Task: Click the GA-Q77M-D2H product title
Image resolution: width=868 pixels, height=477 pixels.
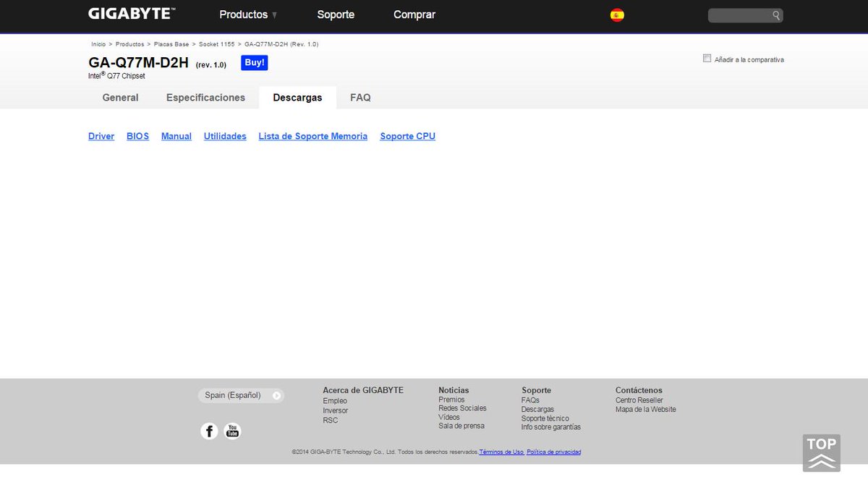Action: (x=138, y=63)
